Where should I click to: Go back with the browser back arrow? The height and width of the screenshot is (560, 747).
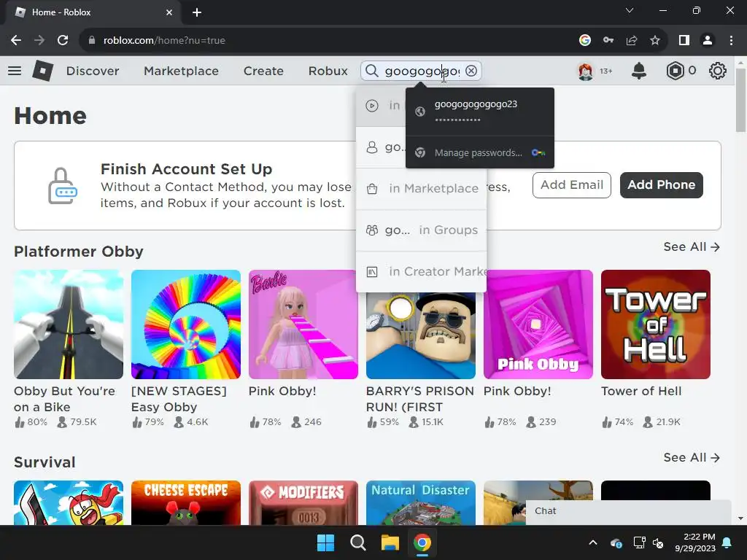(x=16, y=41)
